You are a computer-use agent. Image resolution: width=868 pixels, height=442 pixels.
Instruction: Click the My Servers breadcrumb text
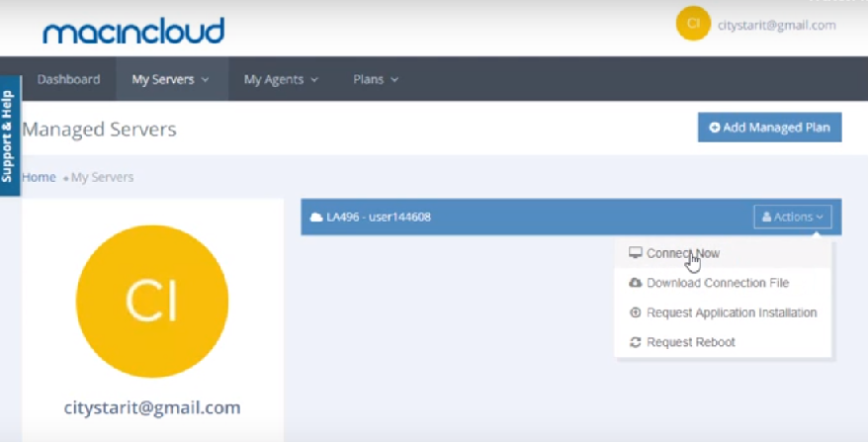(103, 177)
